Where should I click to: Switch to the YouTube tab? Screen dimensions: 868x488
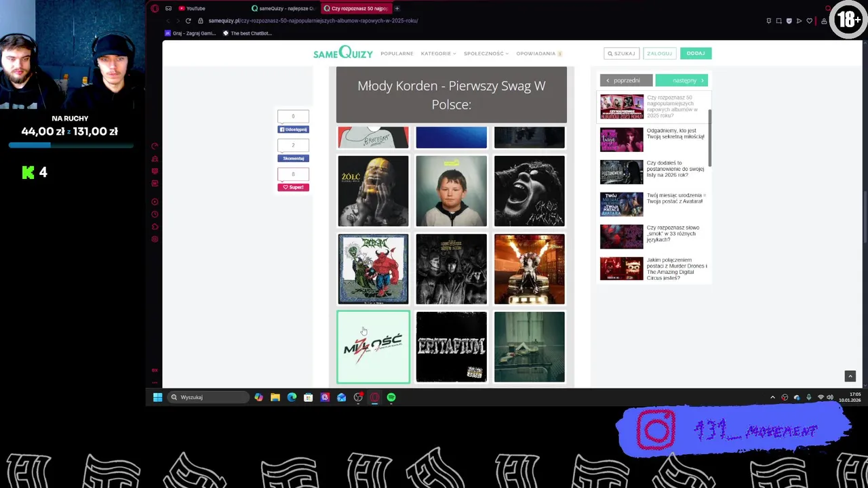pos(192,8)
